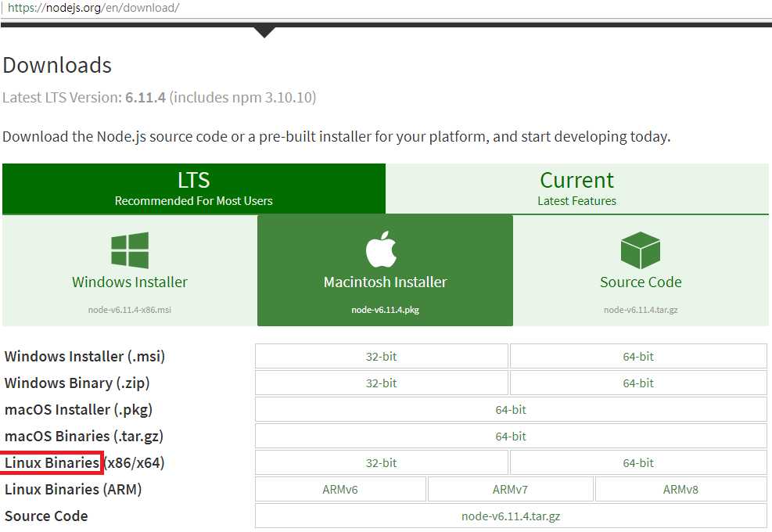Download the ARMv7 Linux binary
This screenshot has height=532, width=772.
[x=511, y=489]
